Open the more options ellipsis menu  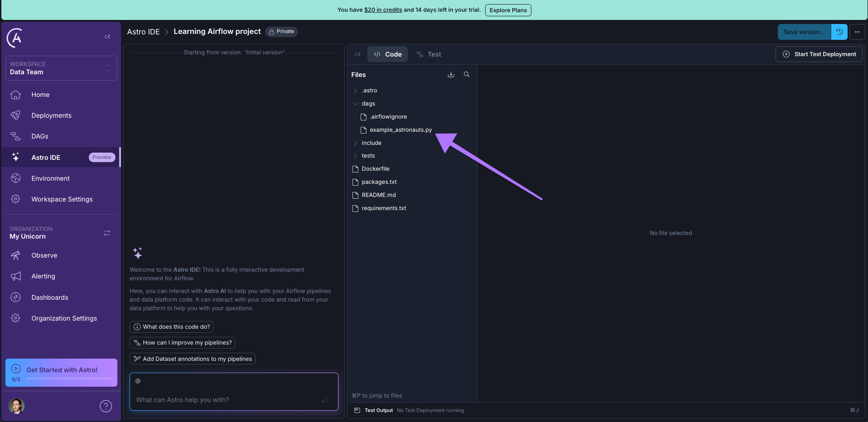pos(857,32)
